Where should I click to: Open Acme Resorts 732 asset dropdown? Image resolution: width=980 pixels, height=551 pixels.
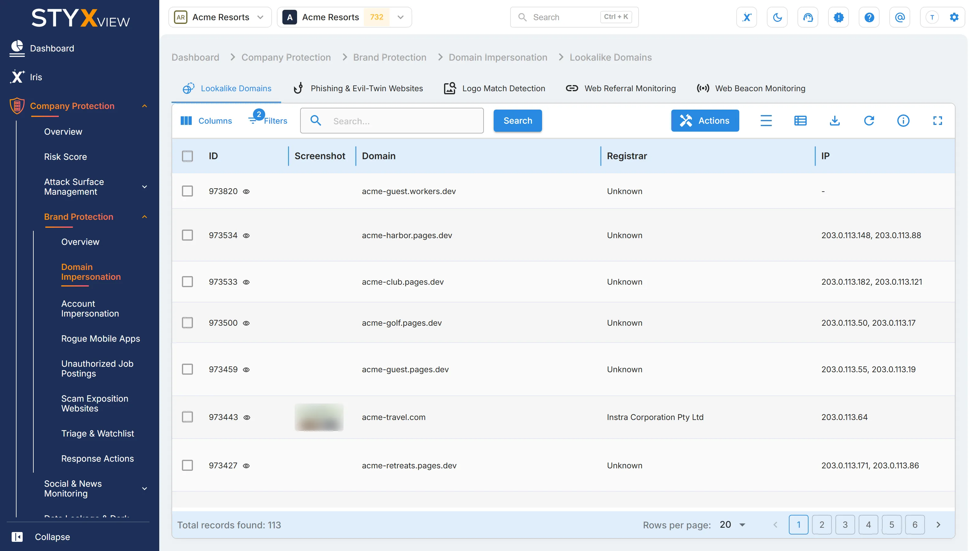pos(344,17)
